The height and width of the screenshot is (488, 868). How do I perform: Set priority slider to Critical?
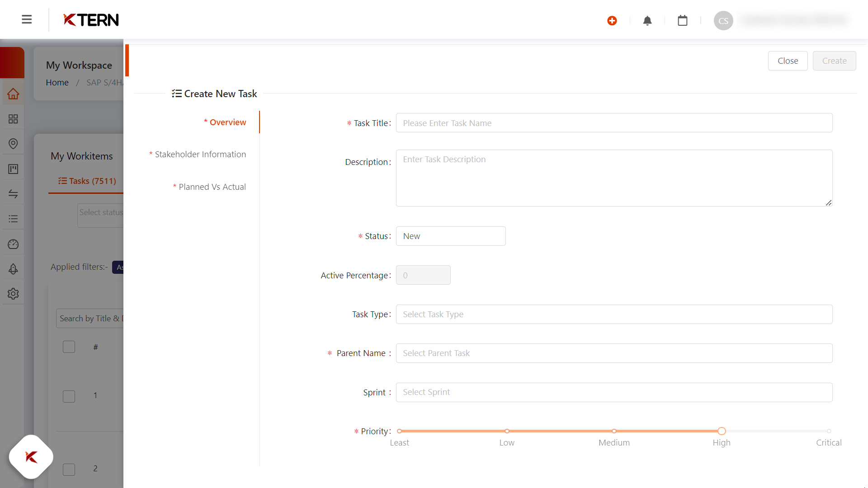(x=829, y=431)
